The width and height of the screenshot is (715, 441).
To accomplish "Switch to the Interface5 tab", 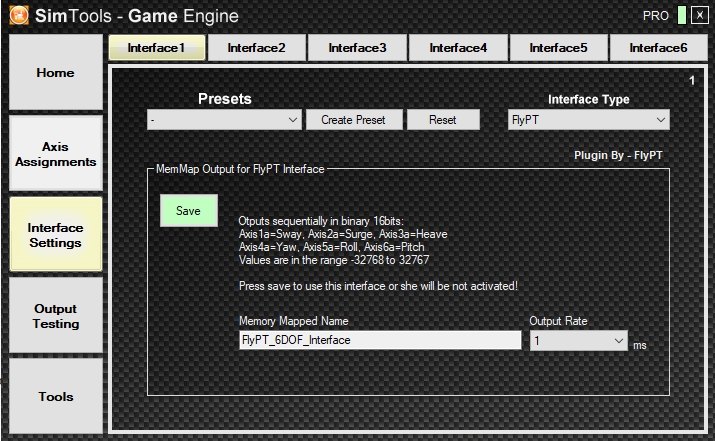I will point(558,47).
